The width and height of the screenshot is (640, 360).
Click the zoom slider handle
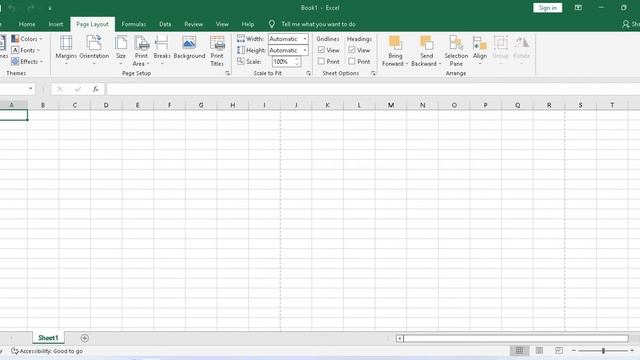point(603,351)
